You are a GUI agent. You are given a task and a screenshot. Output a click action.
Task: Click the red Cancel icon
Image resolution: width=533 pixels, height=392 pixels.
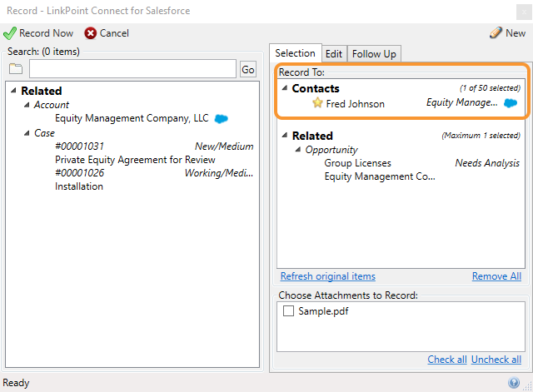click(91, 33)
